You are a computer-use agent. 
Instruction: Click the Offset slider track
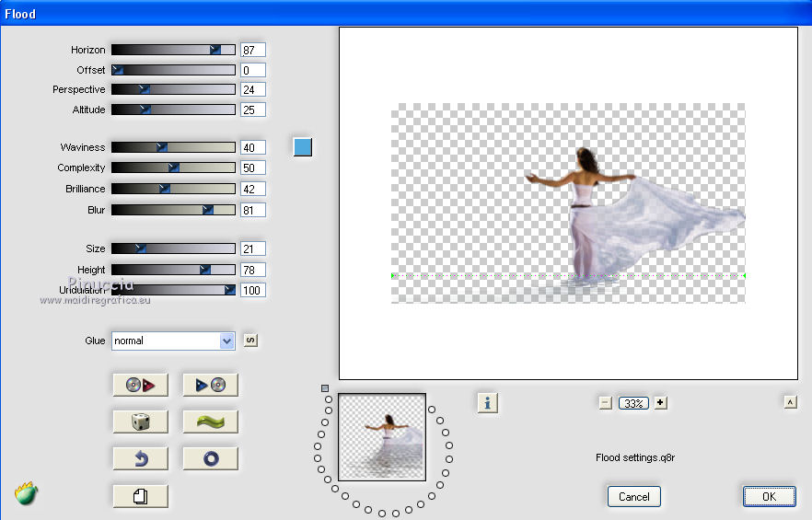pyautogui.click(x=173, y=70)
